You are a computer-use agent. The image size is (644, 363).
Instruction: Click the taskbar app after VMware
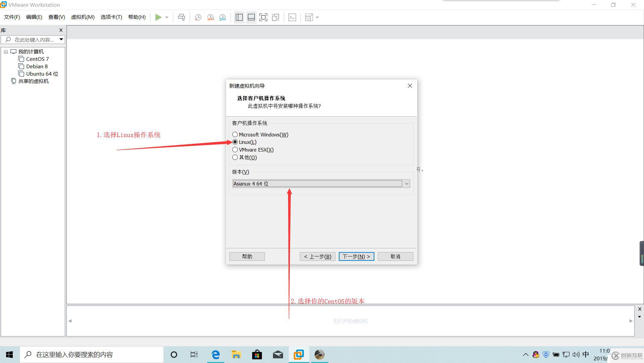pyautogui.click(x=319, y=355)
